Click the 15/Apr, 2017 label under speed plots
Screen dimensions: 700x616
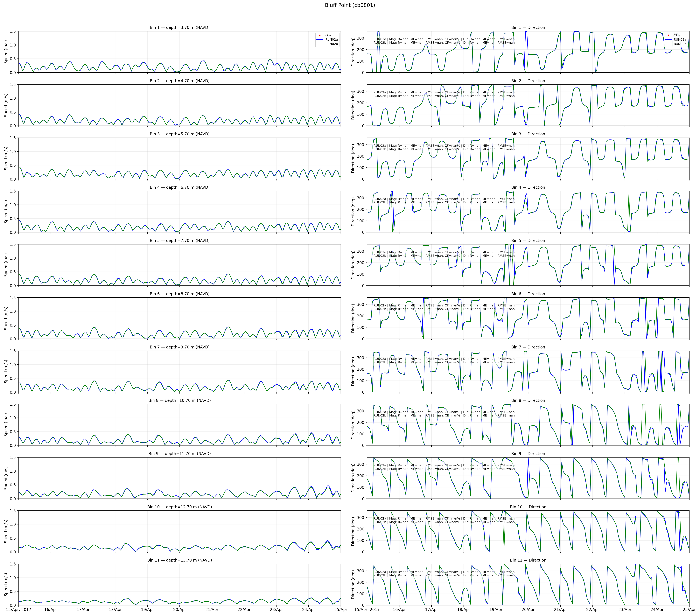pyautogui.click(x=18, y=610)
